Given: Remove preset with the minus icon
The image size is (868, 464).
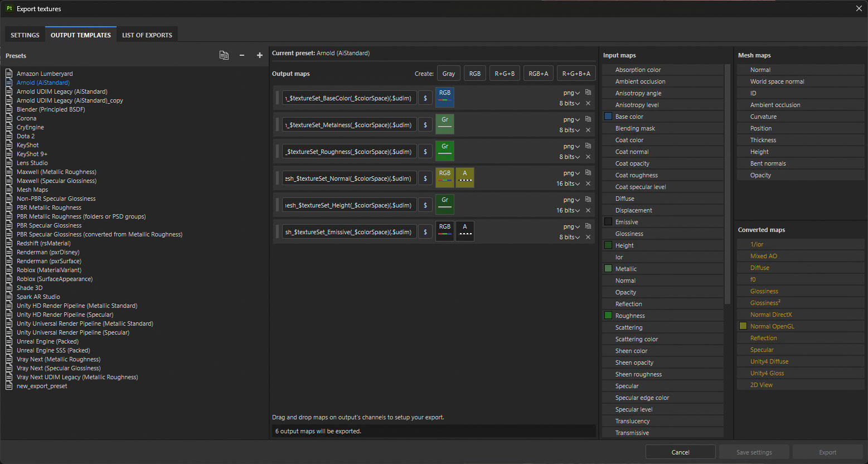Looking at the screenshot, I should pos(241,55).
